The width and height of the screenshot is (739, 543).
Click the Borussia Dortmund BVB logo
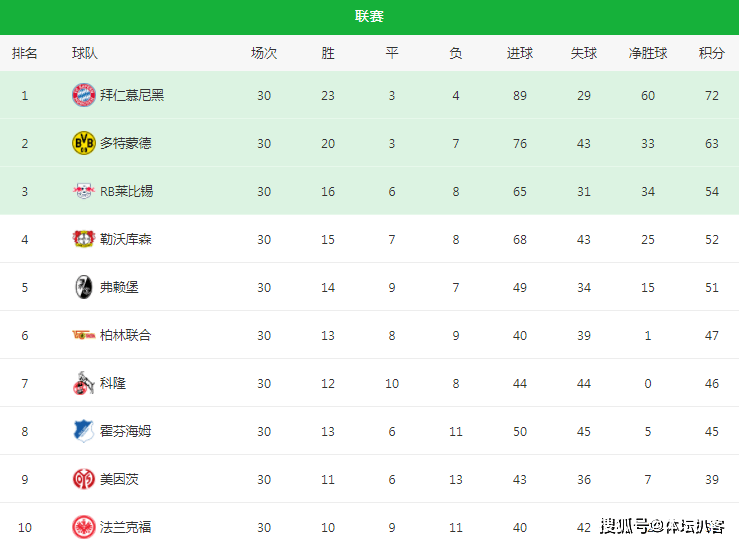click(x=84, y=143)
